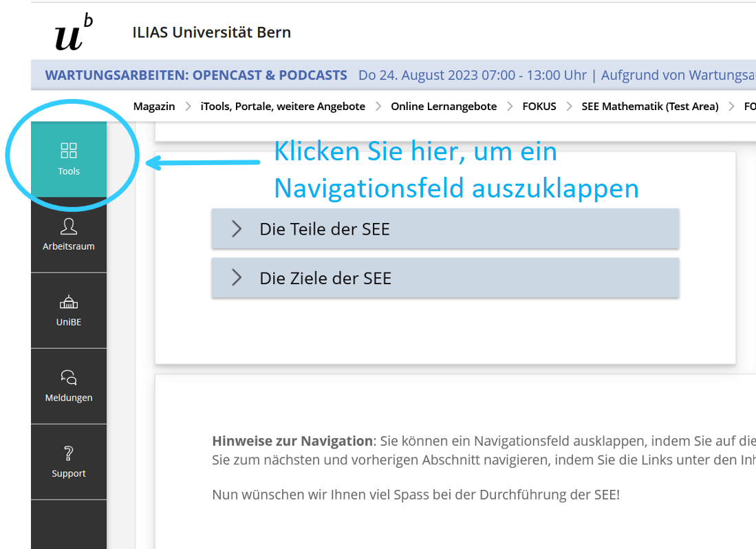Screen dimensions: 756x549
Task: Click the Support question mark icon
Action: 69,453
